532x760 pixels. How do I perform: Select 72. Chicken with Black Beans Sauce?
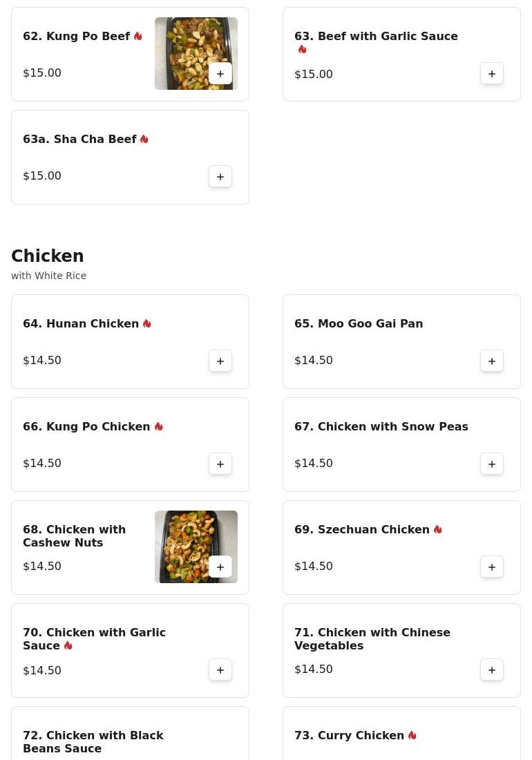tap(93, 742)
